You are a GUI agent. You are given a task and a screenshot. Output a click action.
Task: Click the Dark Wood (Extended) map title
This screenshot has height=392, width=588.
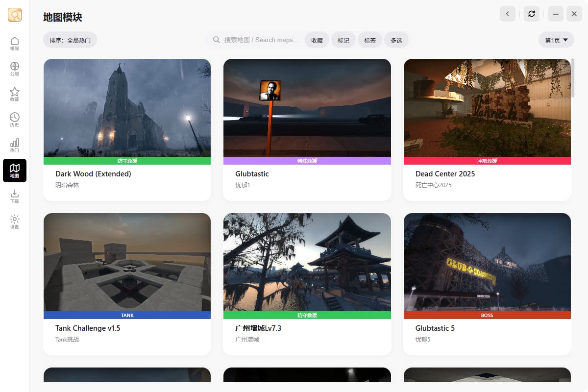click(x=93, y=174)
